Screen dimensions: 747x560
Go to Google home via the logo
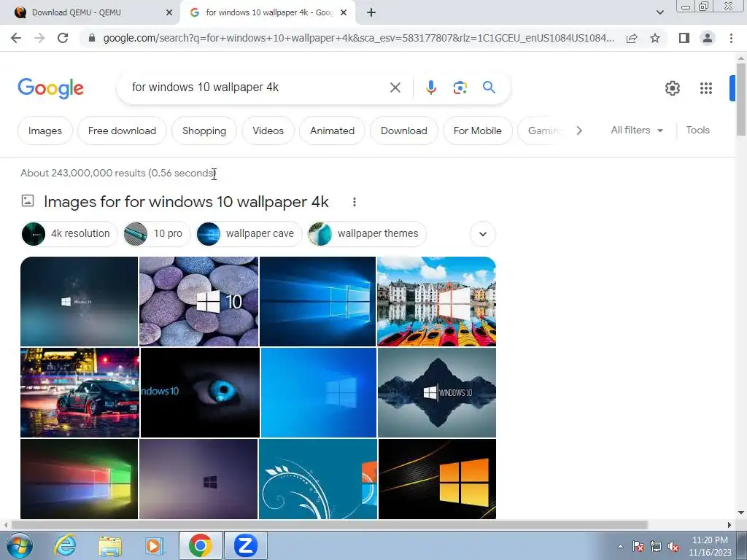[50, 88]
